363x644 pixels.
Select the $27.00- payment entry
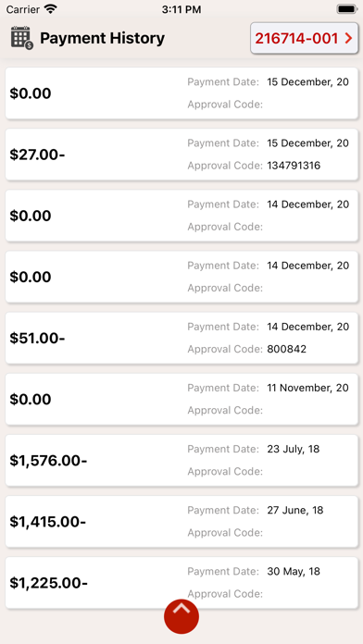coord(181,155)
